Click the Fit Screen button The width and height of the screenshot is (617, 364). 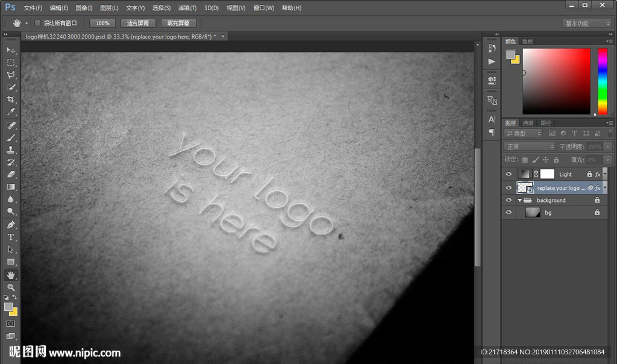tap(138, 24)
